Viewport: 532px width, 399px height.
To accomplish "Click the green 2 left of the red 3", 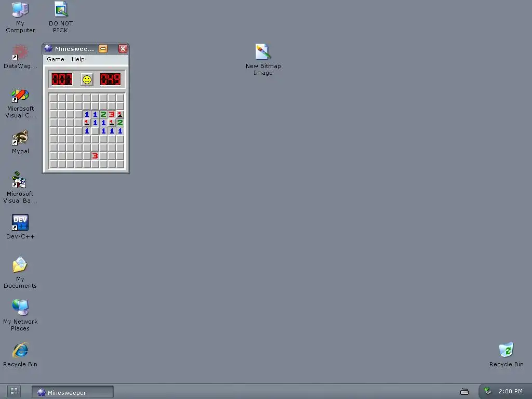I will click(103, 114).
